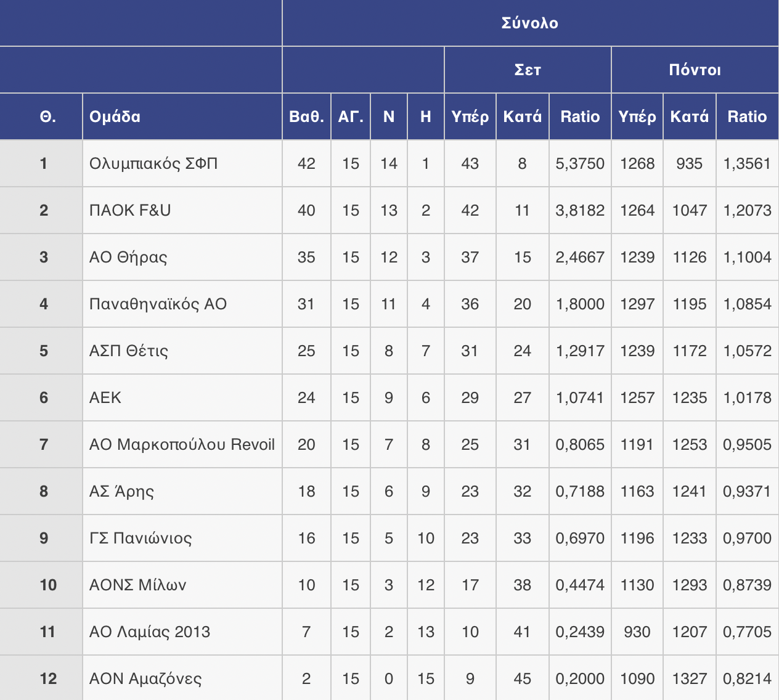This screenshot has height=700, width=779.
Task: Click set ratio 3,8182
Action: 580,210
